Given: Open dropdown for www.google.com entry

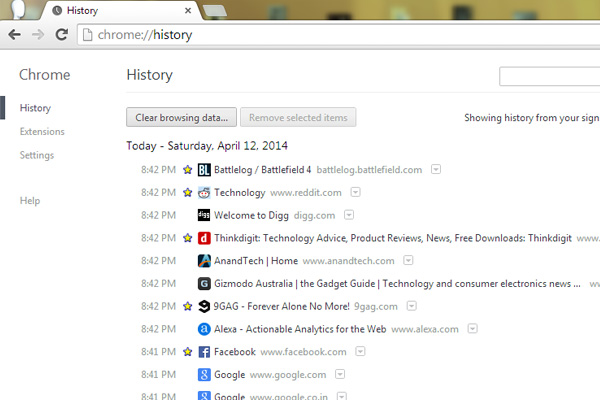Looking at the screenshot, I should pos(340,374).
